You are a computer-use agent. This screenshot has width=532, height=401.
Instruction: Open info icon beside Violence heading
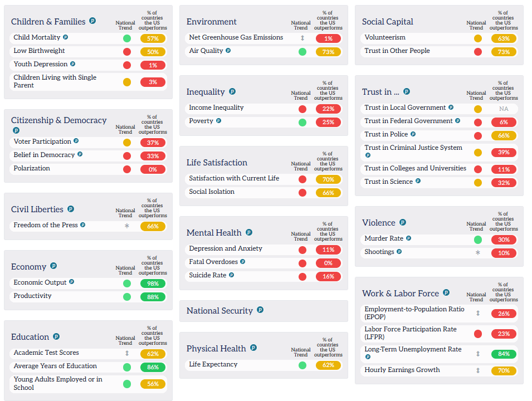click(402, 222)
